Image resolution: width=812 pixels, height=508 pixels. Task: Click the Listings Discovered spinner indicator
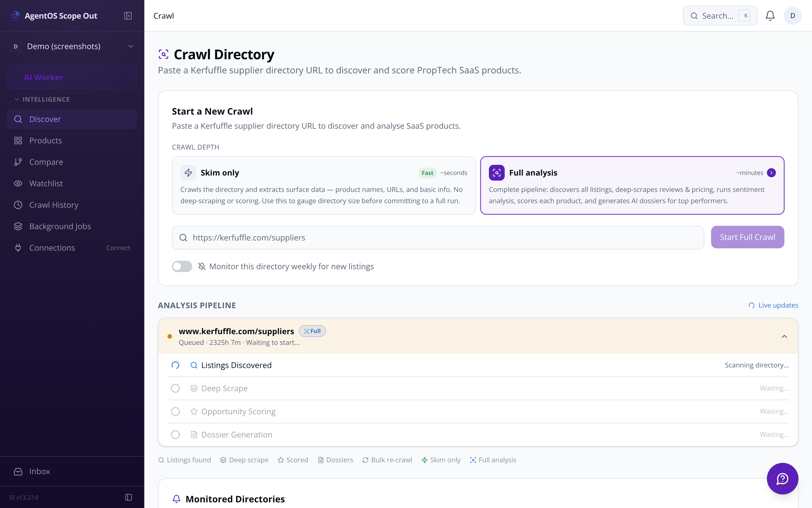point(175,365)
